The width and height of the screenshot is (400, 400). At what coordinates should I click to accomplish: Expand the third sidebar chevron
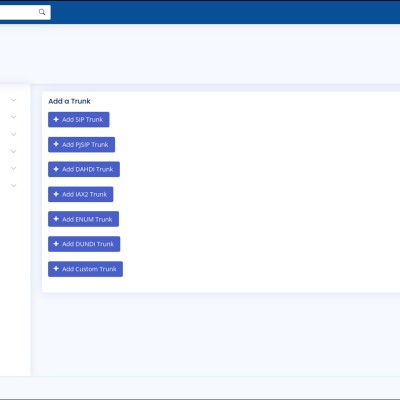click(x=13, y=134)
